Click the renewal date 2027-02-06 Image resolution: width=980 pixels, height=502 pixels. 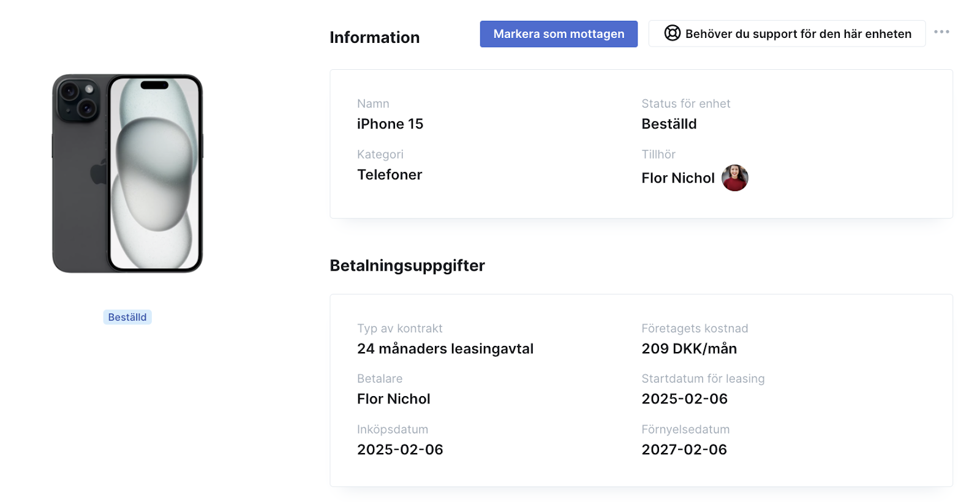click(x=684, y=450)
